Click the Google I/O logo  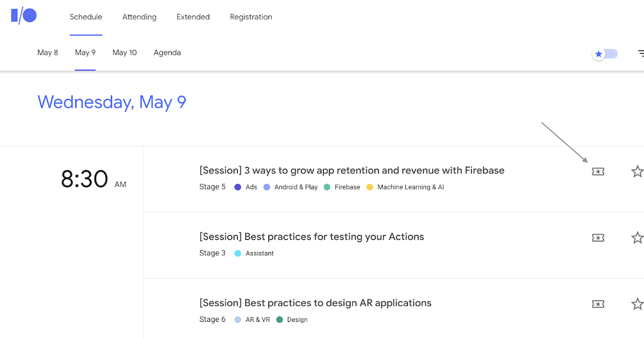[x=24, y=16]
